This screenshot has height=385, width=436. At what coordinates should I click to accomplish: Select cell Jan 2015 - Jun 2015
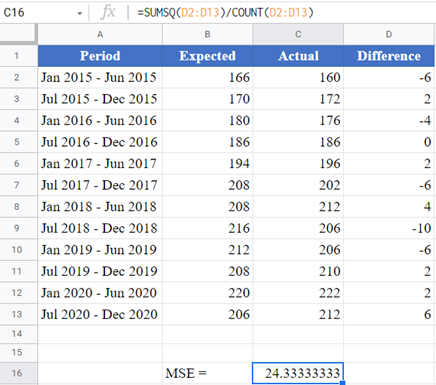[100, 77]
